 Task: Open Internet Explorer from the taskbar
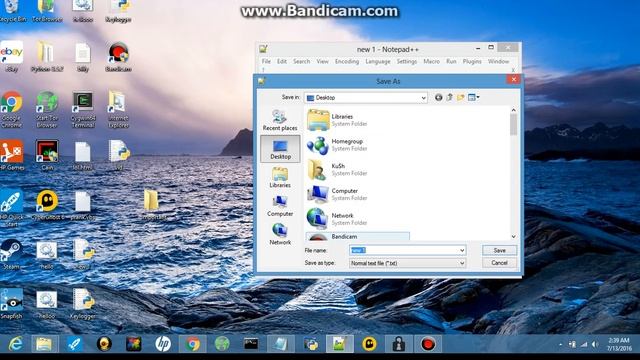coord(15,344)
